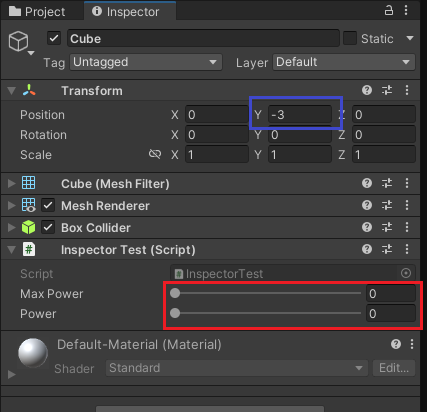Viewport: 427px width, 412px height.
Task: Click the Mesh Renderer component icon
Action: pyautogui.click(x=29, y=205)
